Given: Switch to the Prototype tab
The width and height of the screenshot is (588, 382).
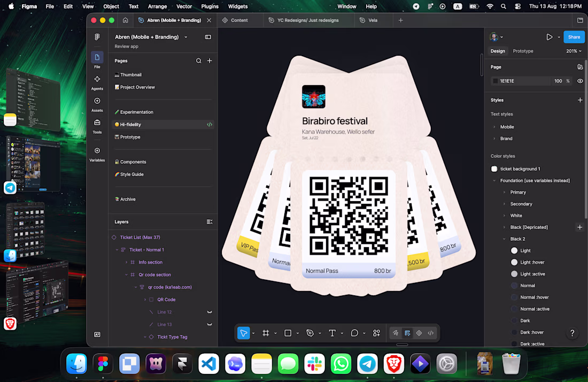Looking at the screenshot, I should point(523,51).
